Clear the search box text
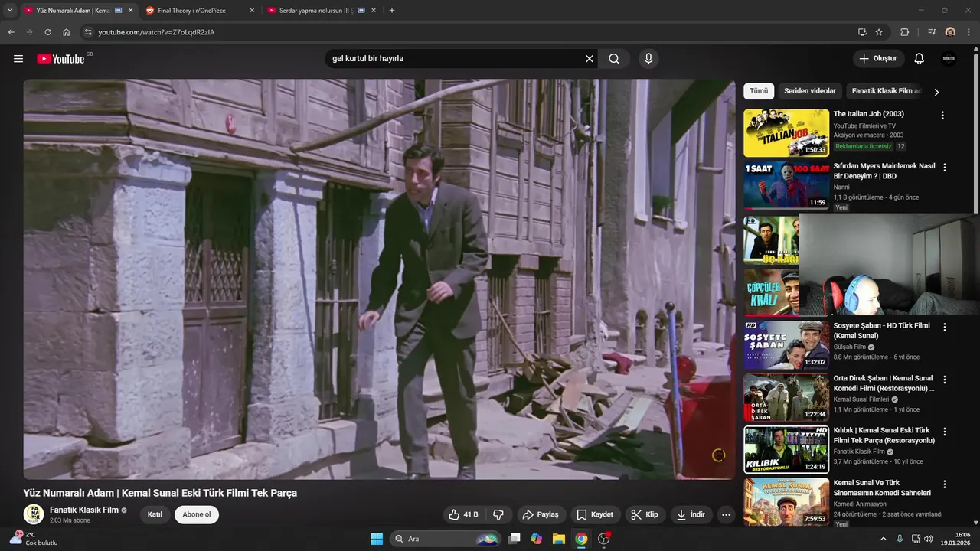The width and height of the screenshot is (980, 551). tap(590, 59)
